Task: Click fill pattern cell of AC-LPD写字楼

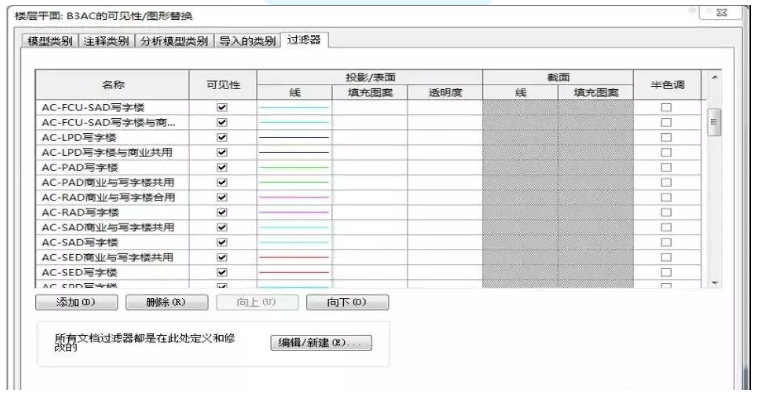Action: pos(370,137)
